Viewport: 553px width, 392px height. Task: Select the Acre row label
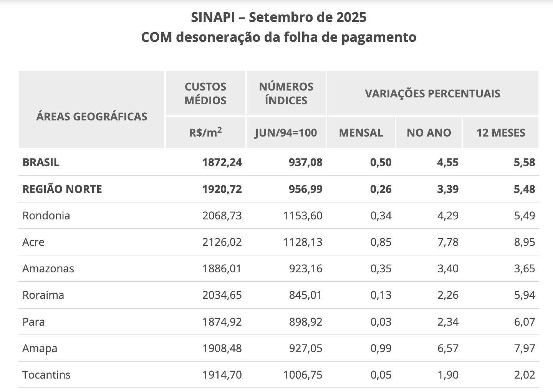pyautogui.click(x=33, y=242)
